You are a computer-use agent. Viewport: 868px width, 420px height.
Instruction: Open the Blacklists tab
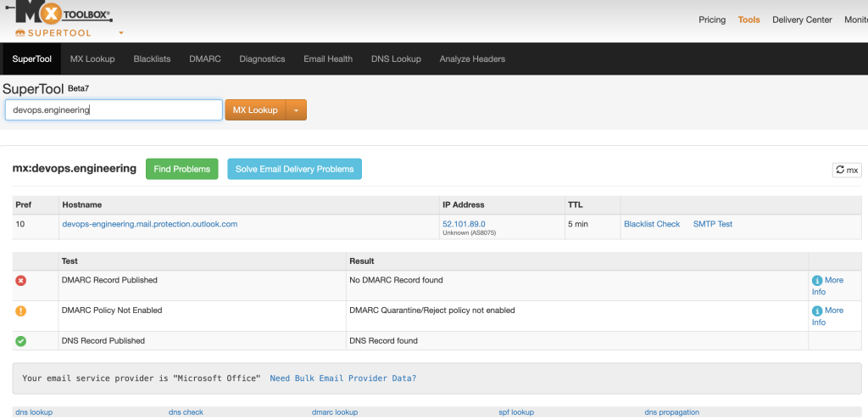[153, 59]
